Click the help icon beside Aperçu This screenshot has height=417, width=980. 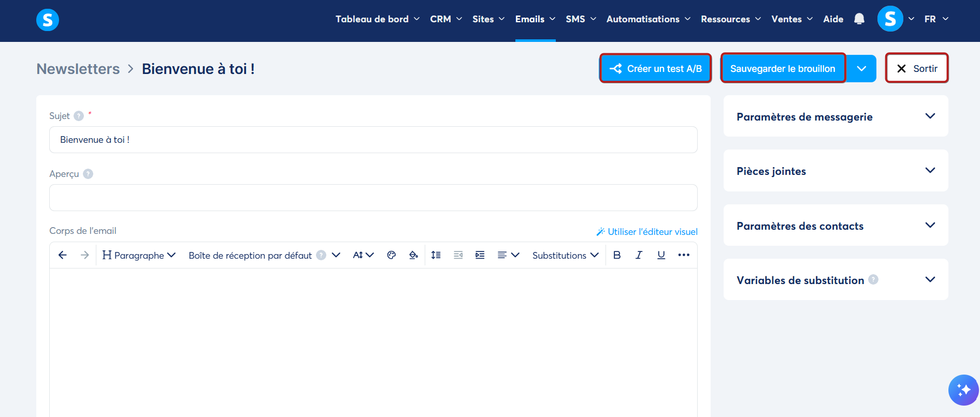[88, 174]
